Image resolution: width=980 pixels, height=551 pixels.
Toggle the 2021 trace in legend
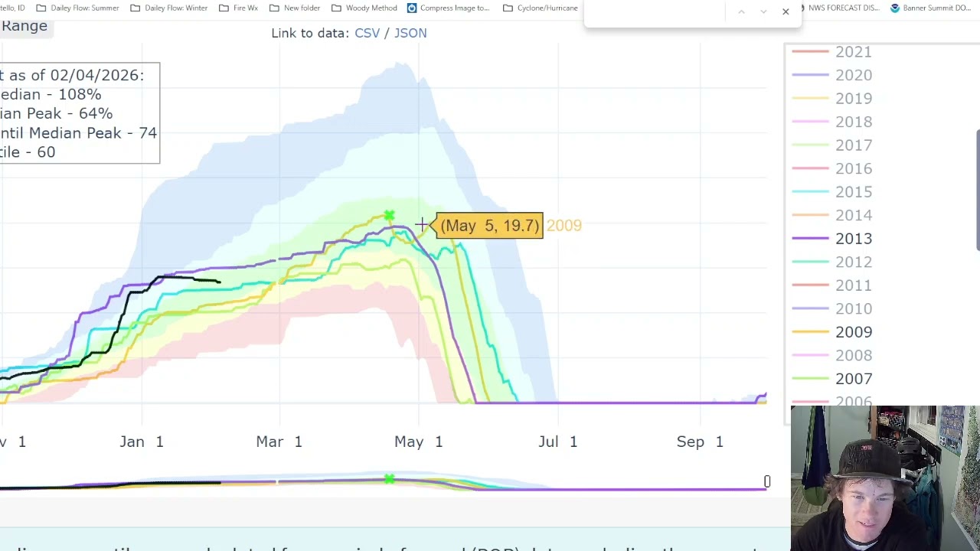(x=831, y=51)
